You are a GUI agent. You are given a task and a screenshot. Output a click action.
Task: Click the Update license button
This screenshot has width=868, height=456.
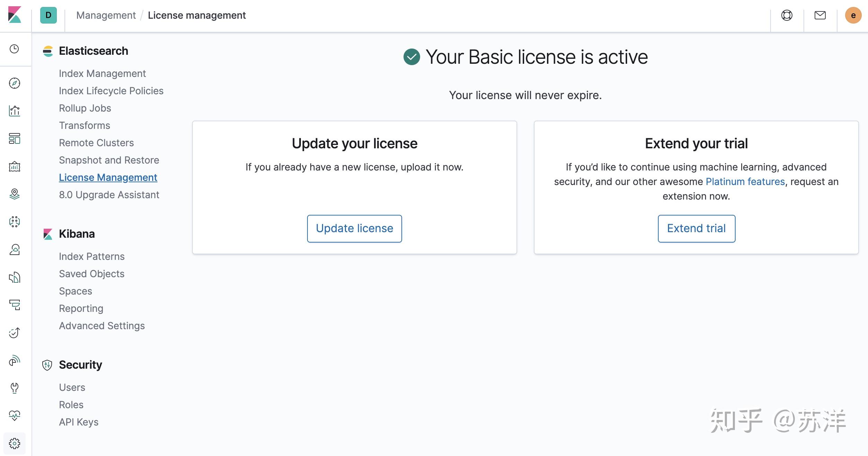[354, 228]
